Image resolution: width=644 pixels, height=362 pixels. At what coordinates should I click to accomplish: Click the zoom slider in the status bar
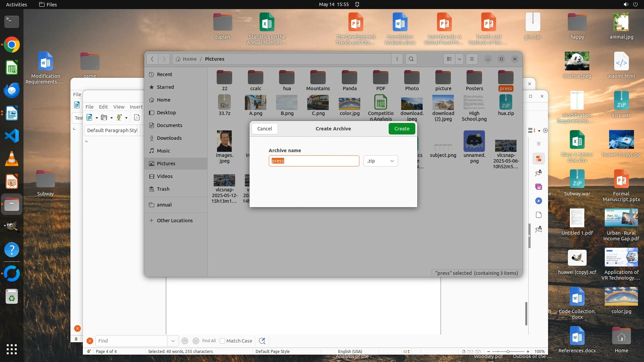point(508,351)
